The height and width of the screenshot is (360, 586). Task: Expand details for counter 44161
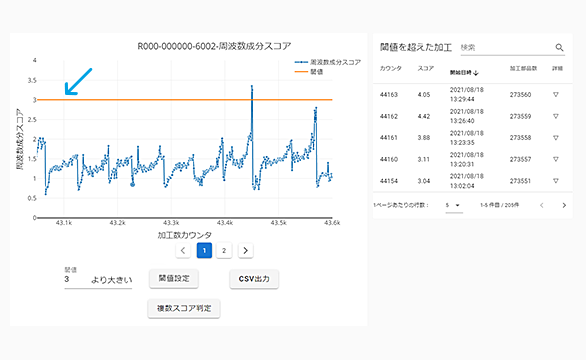(x=556, y=138)
